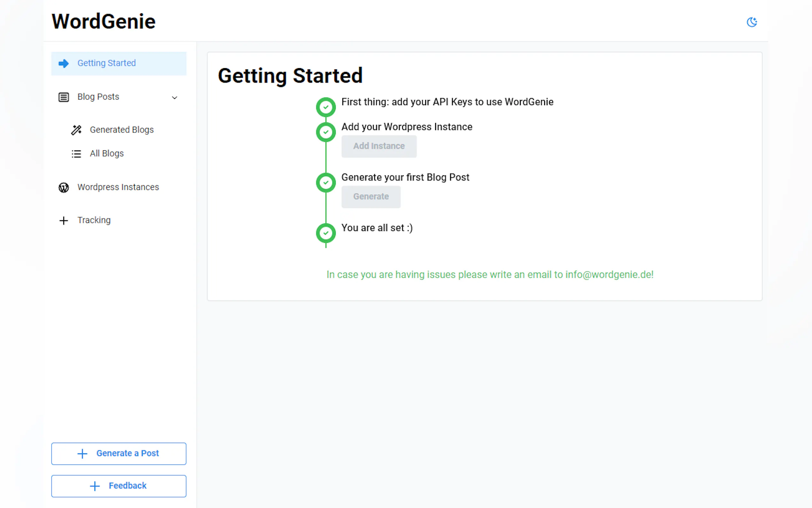Open the Generated Blogs menu item
This screenshot has height=508, width=812.
pyautogui.click(x=121, y=130)
